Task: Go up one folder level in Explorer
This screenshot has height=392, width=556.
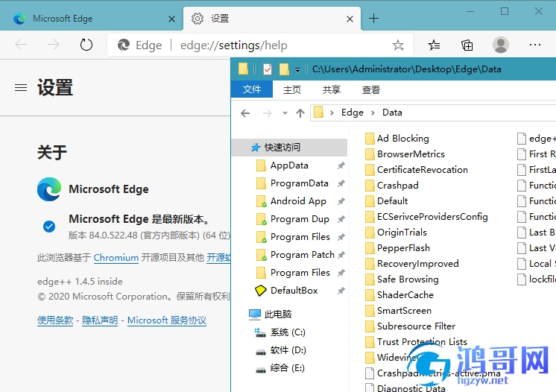Action: 300,113
